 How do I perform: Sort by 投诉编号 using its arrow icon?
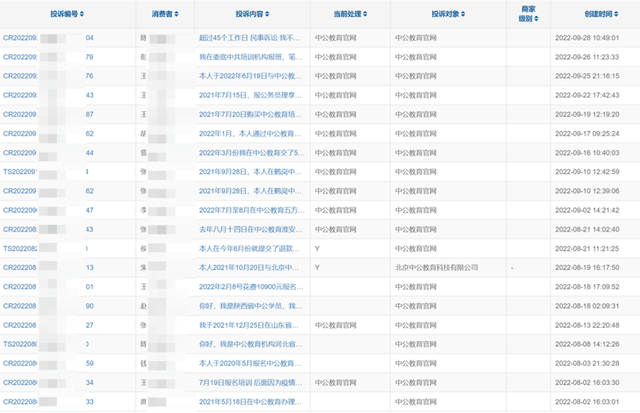82,14
